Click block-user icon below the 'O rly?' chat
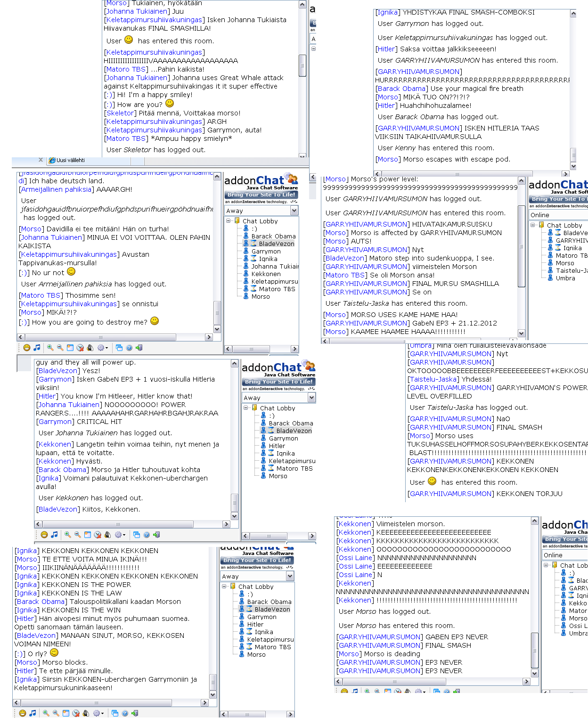 (76, 713)
